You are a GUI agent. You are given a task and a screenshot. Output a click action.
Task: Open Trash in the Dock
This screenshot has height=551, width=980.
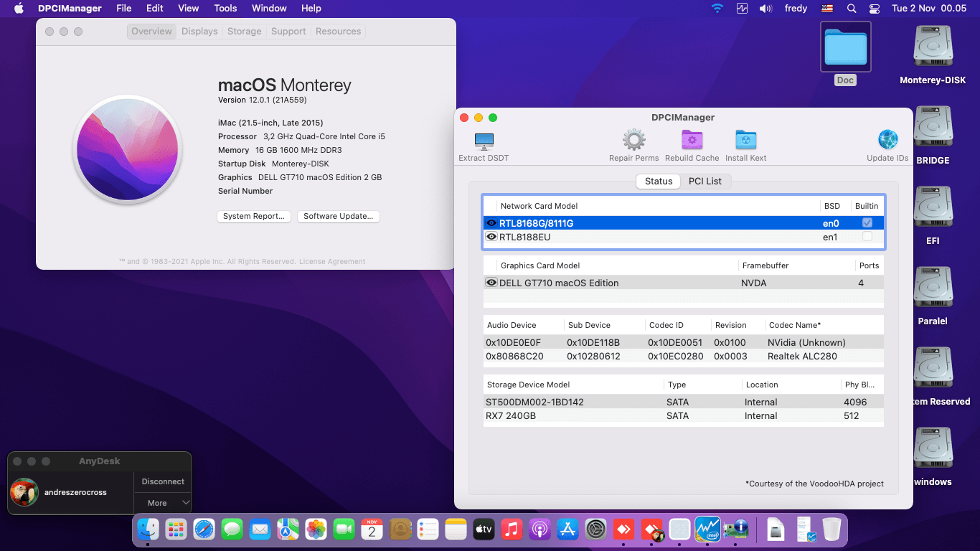pyautogui.click(x=831, y=529)
